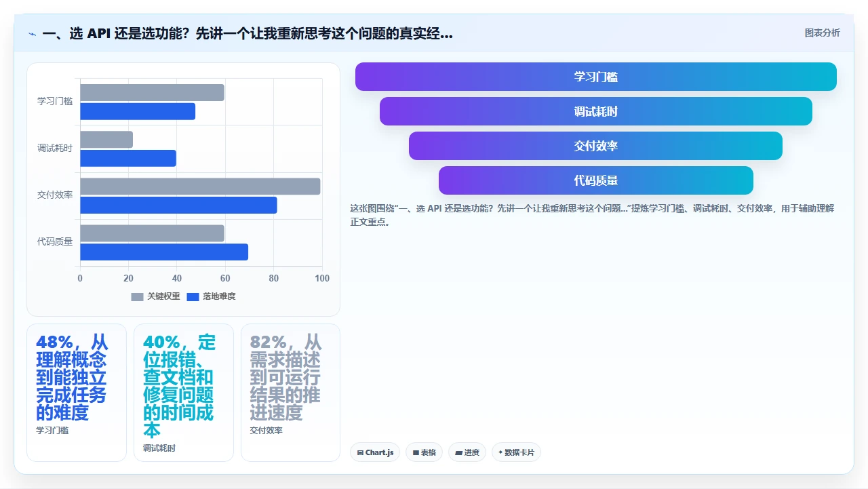Click the 图表分析 label
This screenshot has width=868, height=489.
tap(822, 33)
